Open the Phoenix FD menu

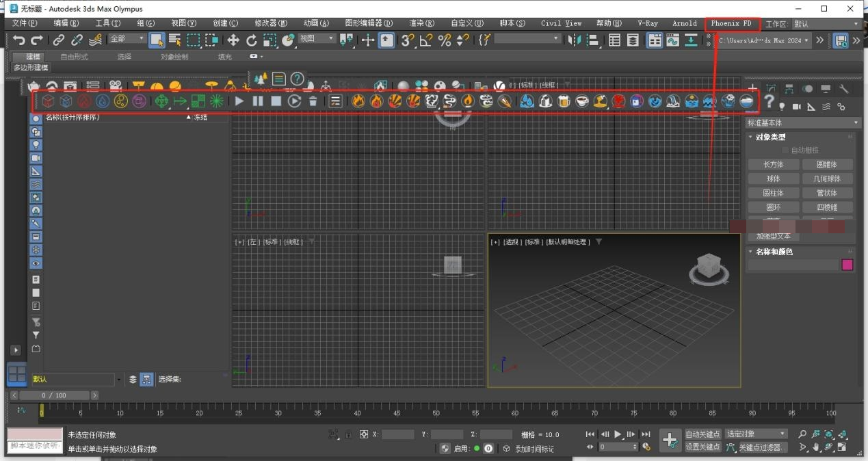[731, 23]
